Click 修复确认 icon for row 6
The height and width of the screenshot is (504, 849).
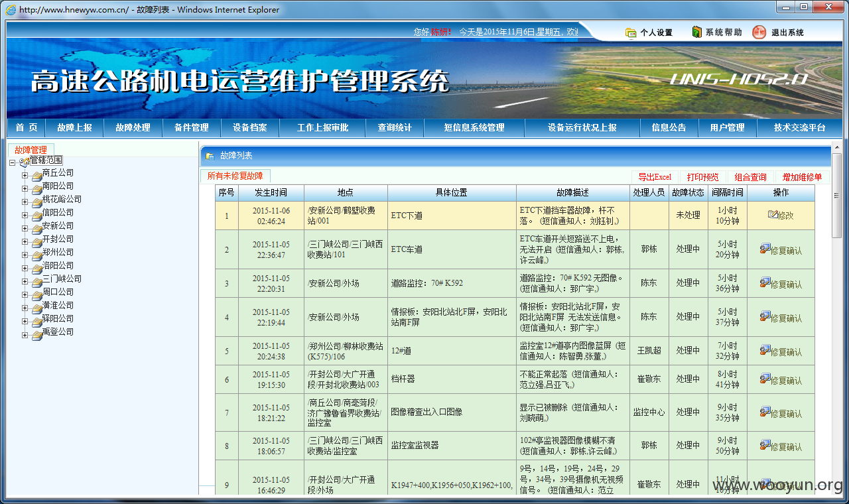click(x=765, y=379)
